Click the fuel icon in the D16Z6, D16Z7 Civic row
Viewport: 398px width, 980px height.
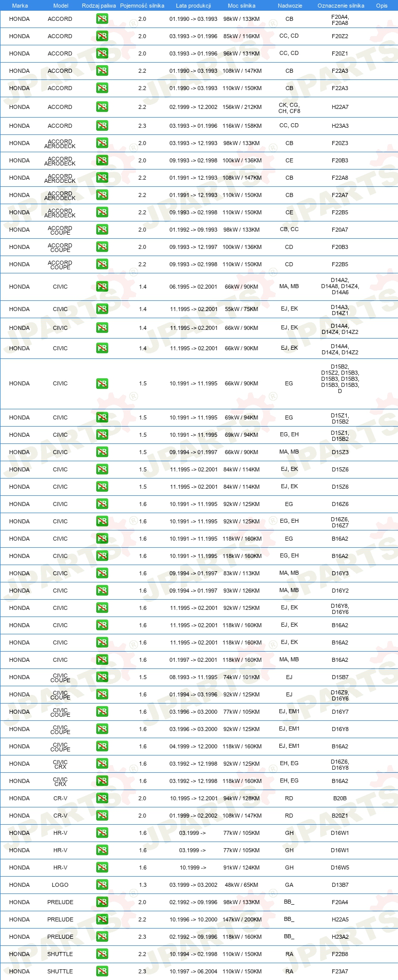[x=102, y=521]
